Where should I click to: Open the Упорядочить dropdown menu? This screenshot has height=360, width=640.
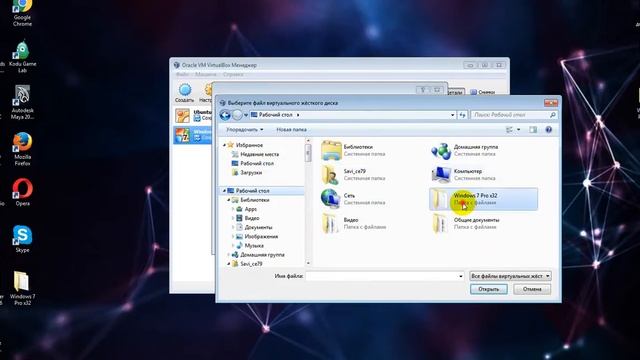(244, 129)
